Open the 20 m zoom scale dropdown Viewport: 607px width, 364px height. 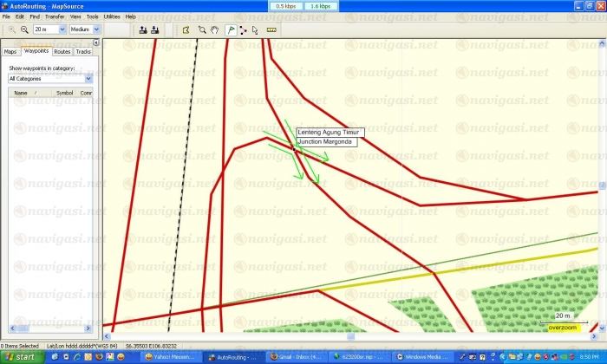(62, 29)
